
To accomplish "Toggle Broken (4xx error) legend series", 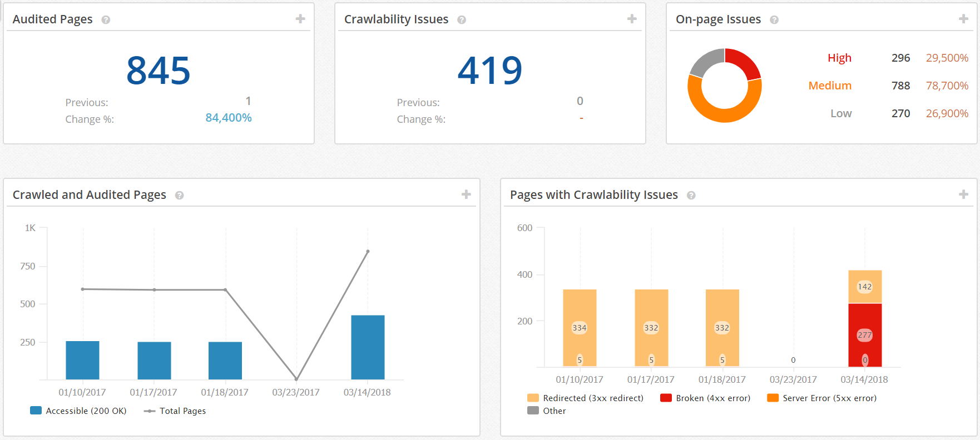I will point(705,398).
